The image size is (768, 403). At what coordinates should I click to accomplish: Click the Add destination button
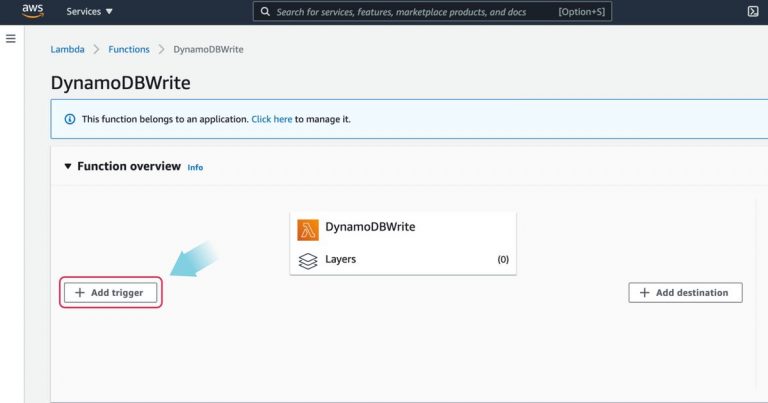685,292
